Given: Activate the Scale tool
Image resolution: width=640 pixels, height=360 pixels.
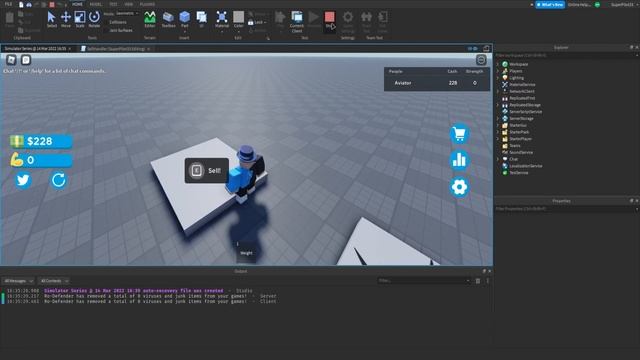Looking at the screenshot, I should tap(80, 20).
